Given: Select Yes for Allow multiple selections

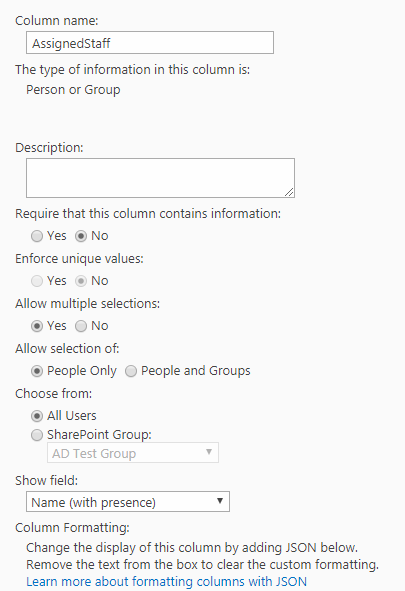Looking at the screenshot, I should click(37, 326).
